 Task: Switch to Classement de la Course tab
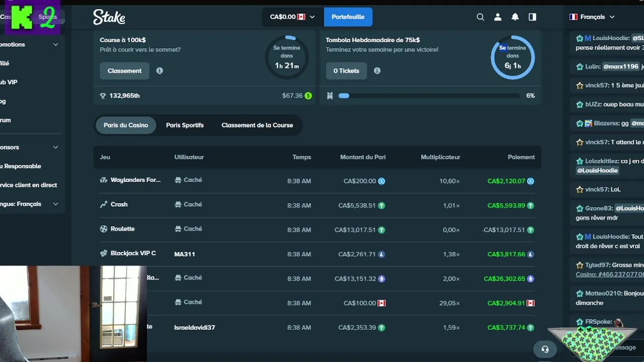(257, 125)
